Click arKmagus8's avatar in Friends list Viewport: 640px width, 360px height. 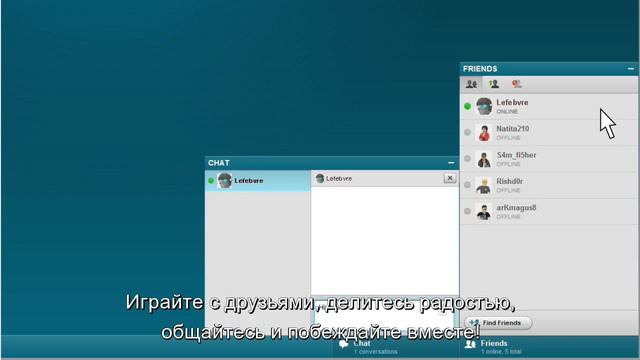[484, 211]
